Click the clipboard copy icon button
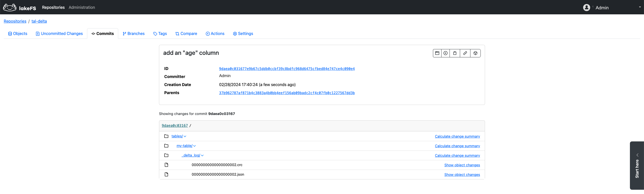 455,53
